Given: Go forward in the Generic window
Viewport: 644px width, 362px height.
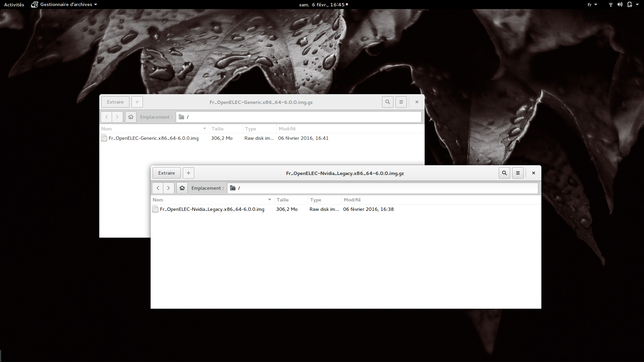Looking at the screenshot, I should (x=117, y=117).
